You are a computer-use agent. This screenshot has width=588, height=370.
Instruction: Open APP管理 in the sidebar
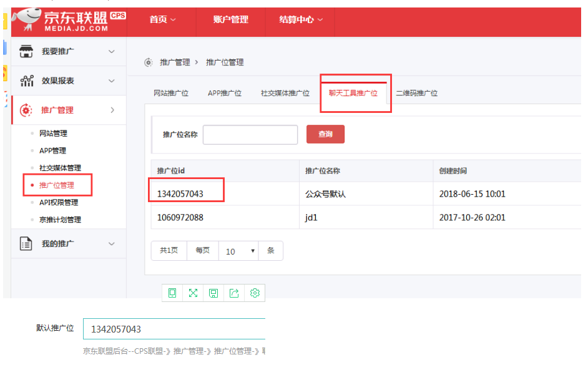52,151
